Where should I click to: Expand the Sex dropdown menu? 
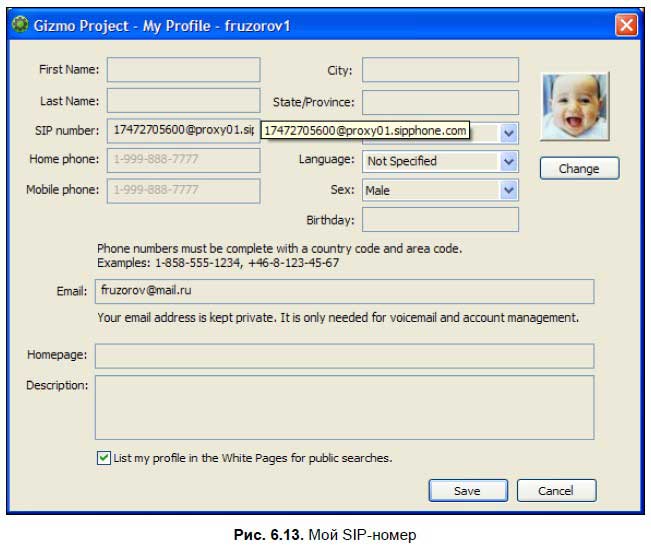pyautogui.click(x=509, y=190)
